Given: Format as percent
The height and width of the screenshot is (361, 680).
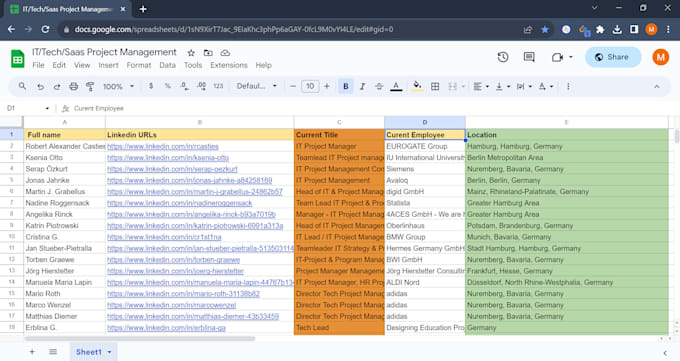Looking at the screenshot, I should coord(167,86).
